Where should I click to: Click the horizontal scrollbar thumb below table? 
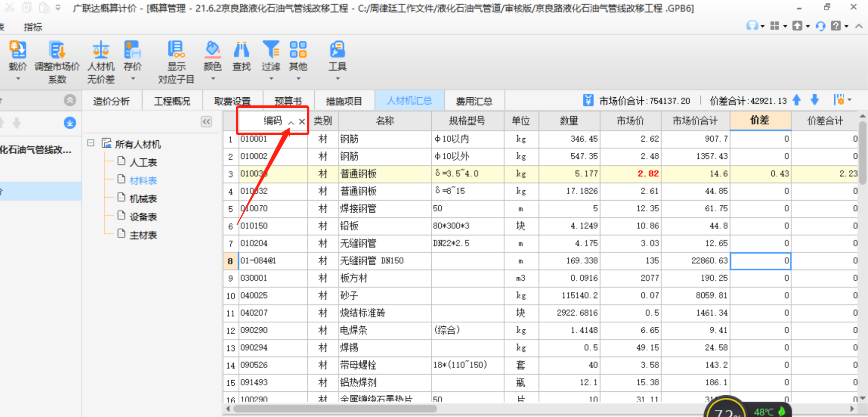click(x=335, y=408)
